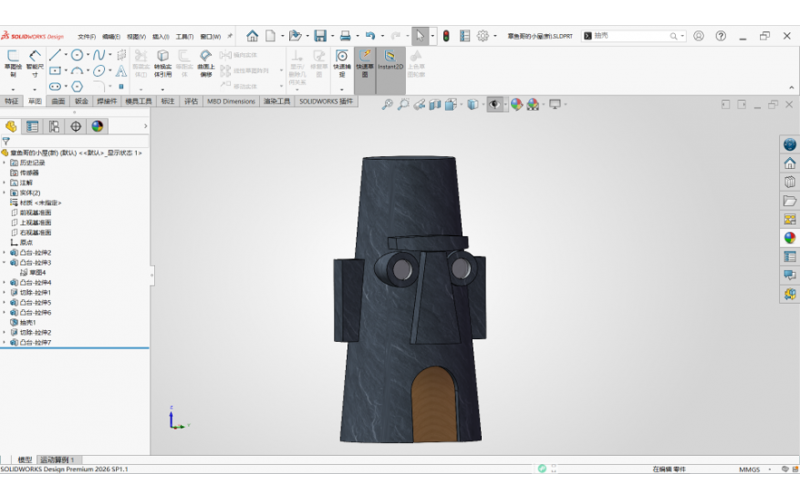Click the New document icon
Viewport: 800px width, 500px height.
click(x=270, y=36)
